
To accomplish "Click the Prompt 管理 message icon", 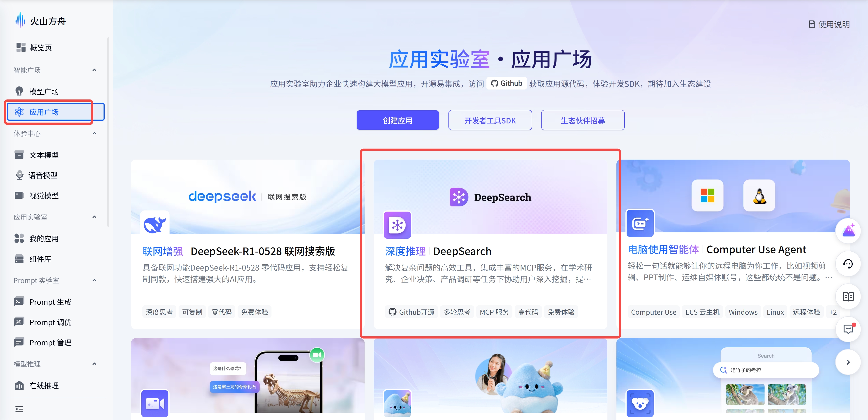I will tap(19, 342).
